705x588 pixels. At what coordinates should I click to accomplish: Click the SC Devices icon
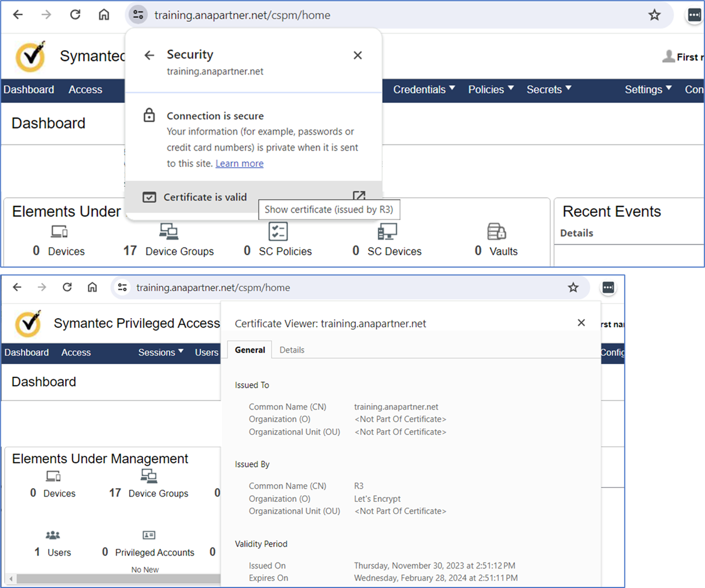(387, 231)
